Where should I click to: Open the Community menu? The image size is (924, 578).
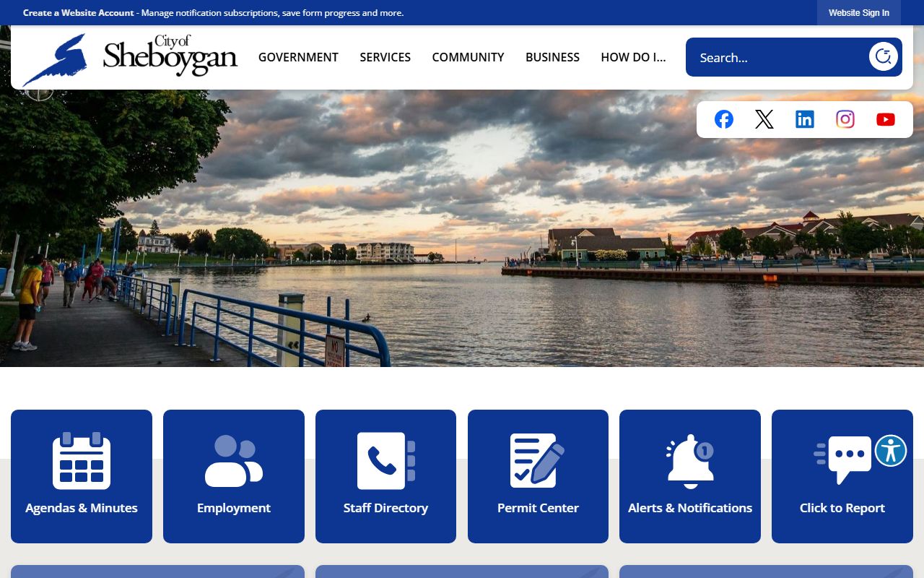click(468, 57)
